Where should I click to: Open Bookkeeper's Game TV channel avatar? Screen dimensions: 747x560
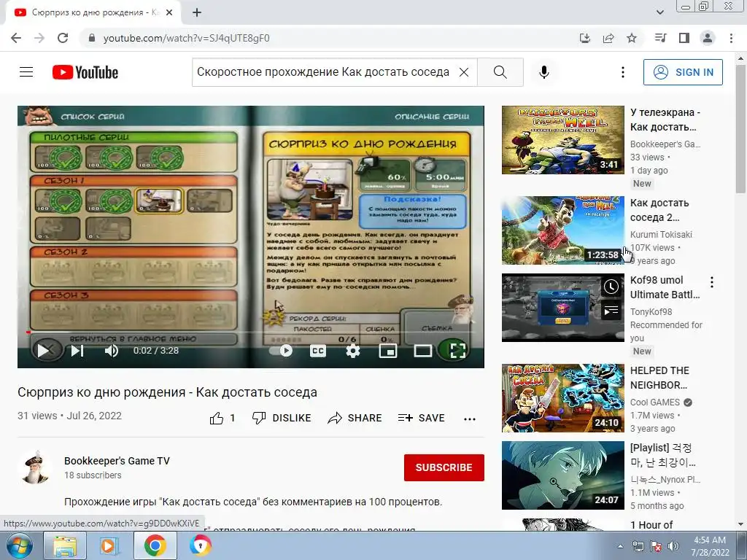pos(36,467)
